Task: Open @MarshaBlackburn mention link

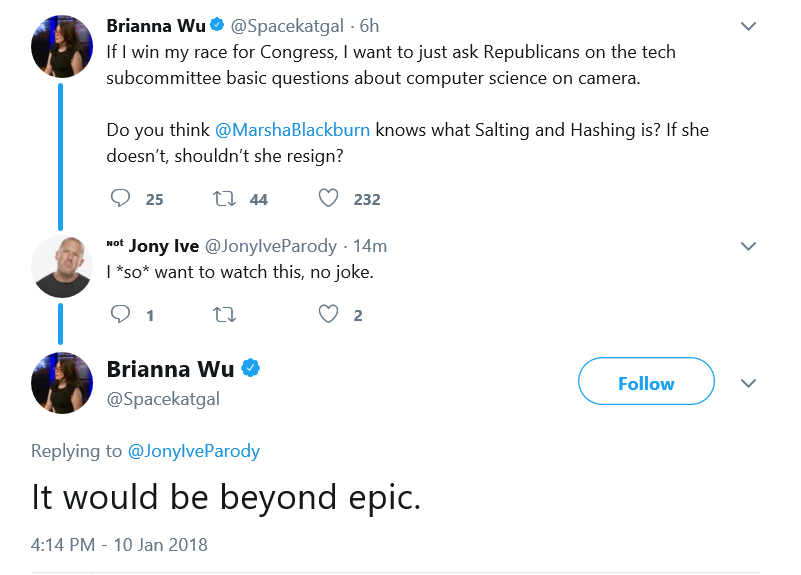Action: pos(292,130)
